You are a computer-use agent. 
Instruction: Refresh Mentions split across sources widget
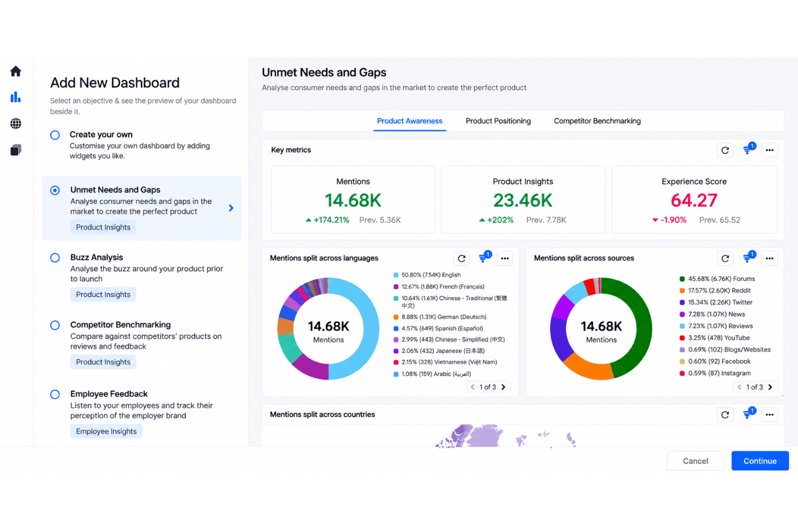pyautogui.click(x=725, y=259)
